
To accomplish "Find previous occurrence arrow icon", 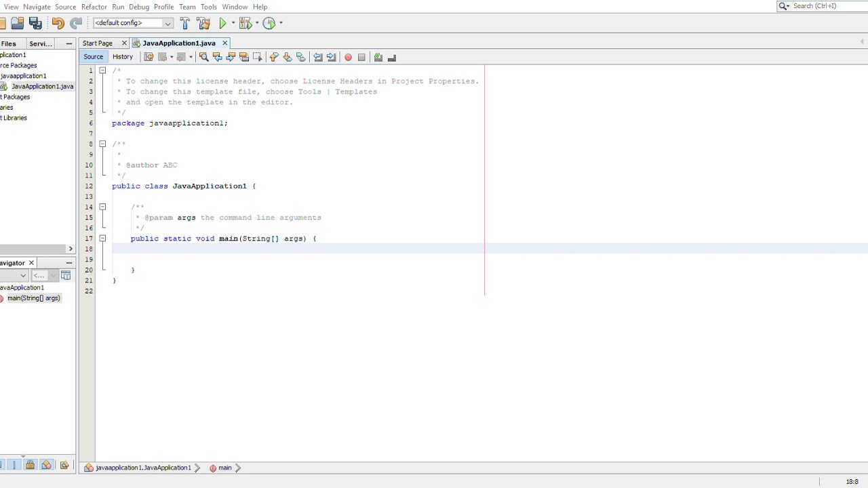I will pyautogui.click(x=217, y=57).
